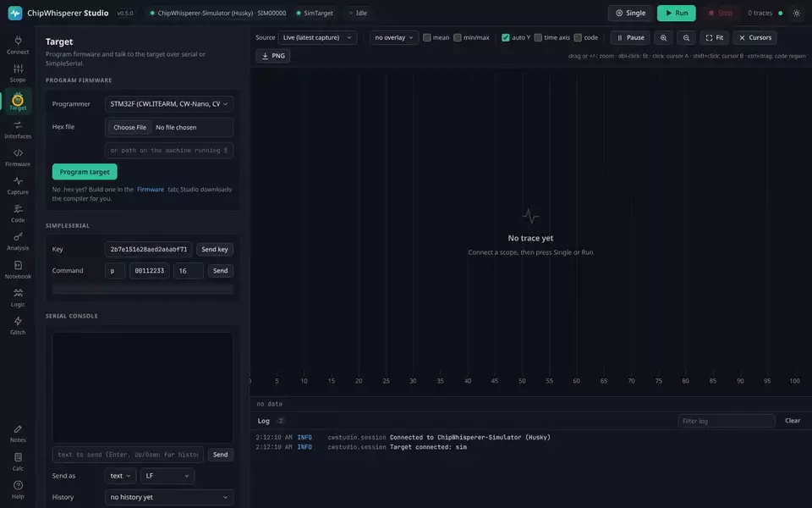
Task: Enable the code checkbox
Action: tap(578, 37)
